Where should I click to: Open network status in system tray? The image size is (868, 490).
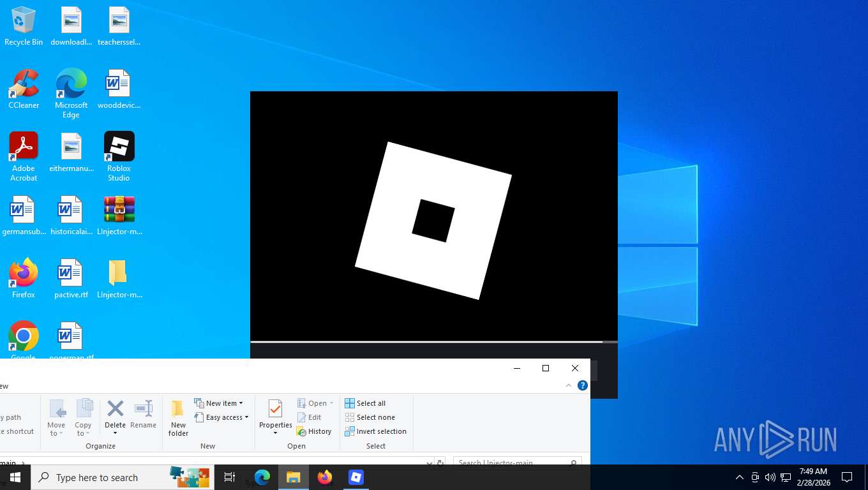point(786,477)
